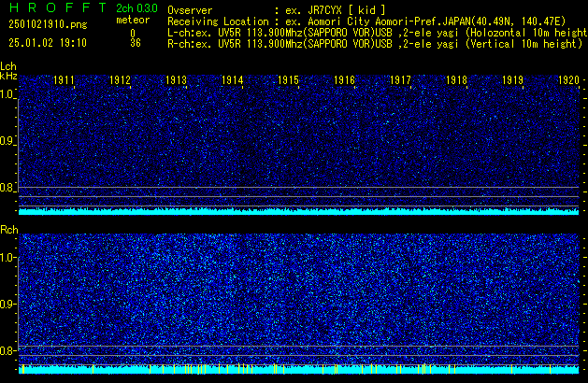Click the Ovserver JR7CYX line
This screenshot has height=383, width=588.
pyautogui.click(x=277, y=10)
